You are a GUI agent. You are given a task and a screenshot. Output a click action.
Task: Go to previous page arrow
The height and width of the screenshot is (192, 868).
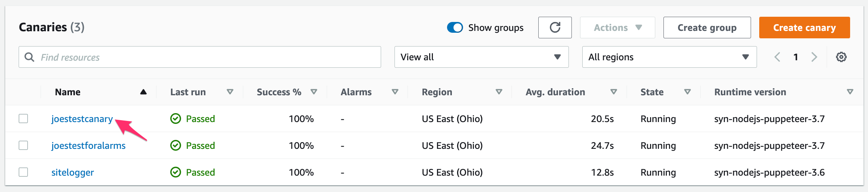click(777, 57)
